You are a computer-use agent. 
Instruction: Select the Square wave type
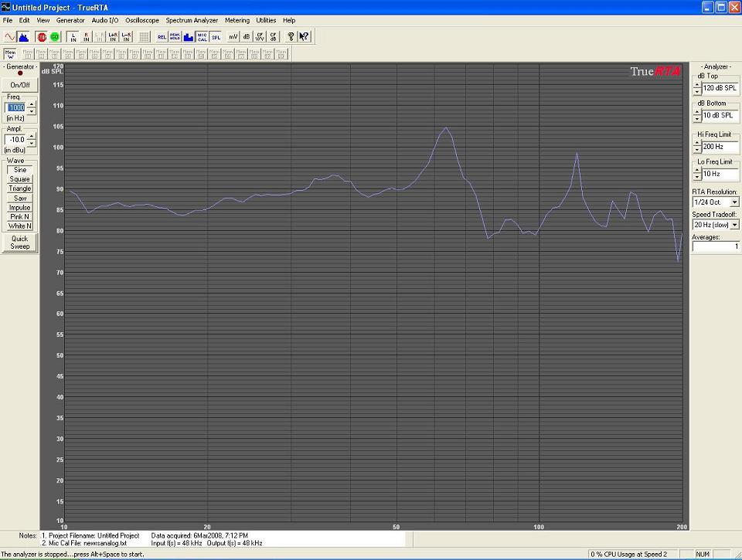point(20,179)
